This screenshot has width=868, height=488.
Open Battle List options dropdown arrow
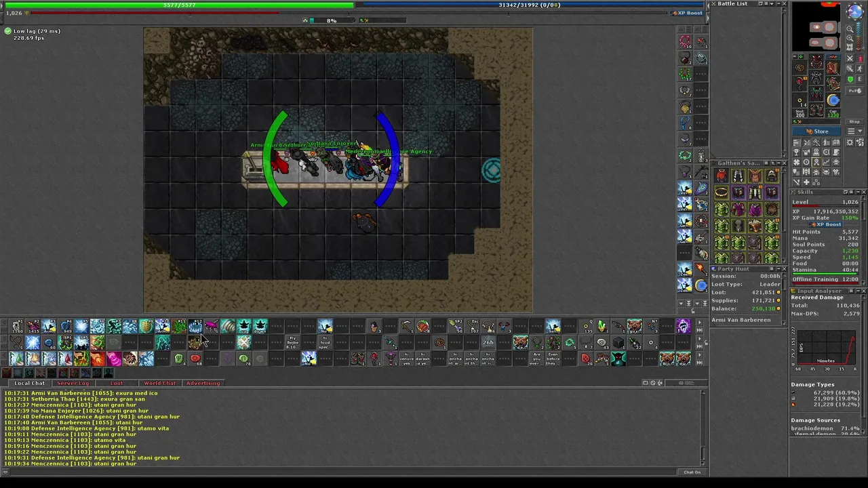[x=772, y=3]
